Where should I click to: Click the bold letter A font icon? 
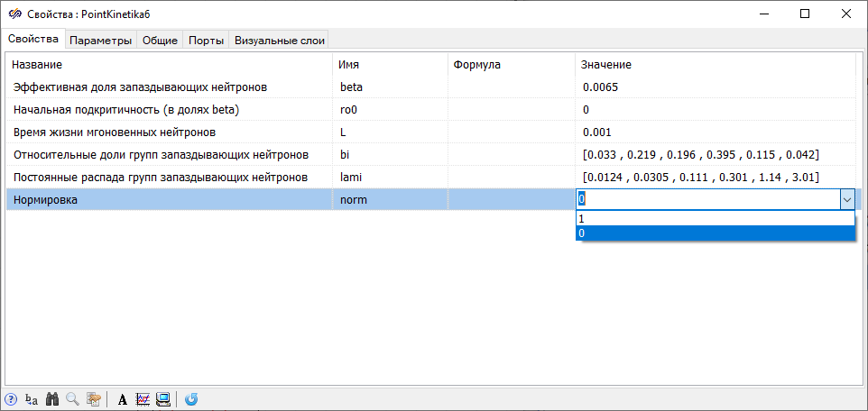click(123, 399)
